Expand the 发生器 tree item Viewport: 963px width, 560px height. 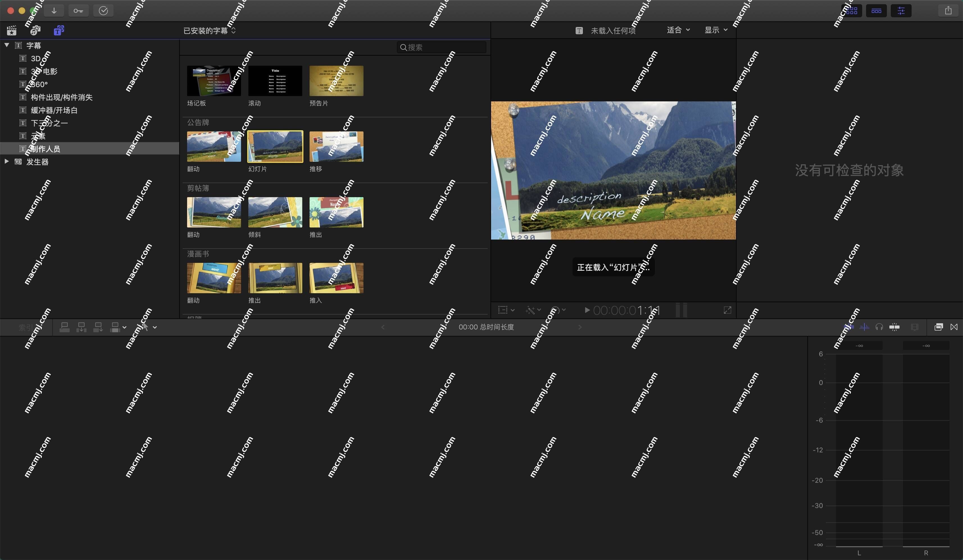pos(7,161)
